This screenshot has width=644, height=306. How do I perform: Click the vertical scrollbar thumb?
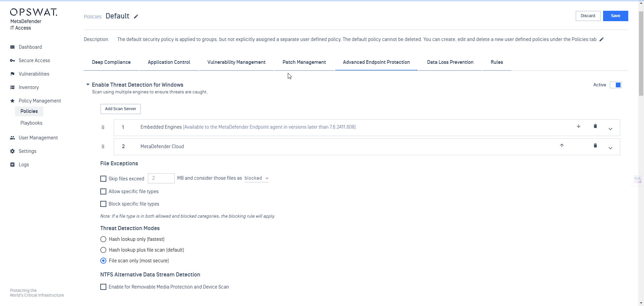point(641,54)
